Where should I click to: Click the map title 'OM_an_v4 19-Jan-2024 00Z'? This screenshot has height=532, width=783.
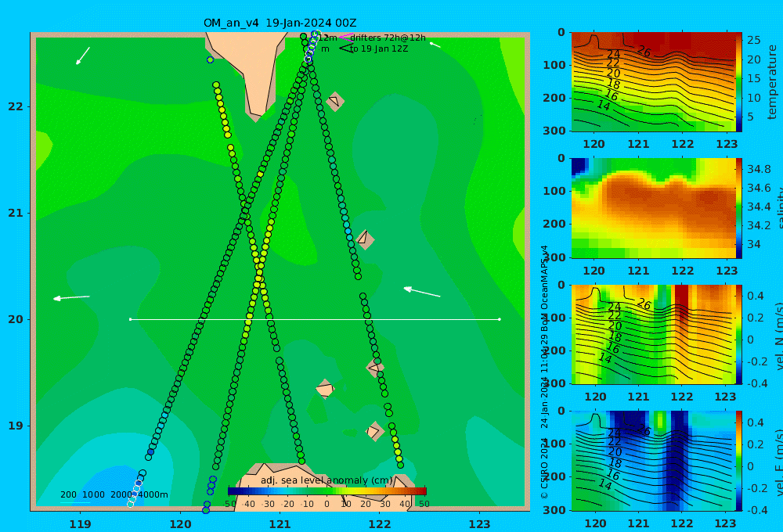[x=280, y=23]
